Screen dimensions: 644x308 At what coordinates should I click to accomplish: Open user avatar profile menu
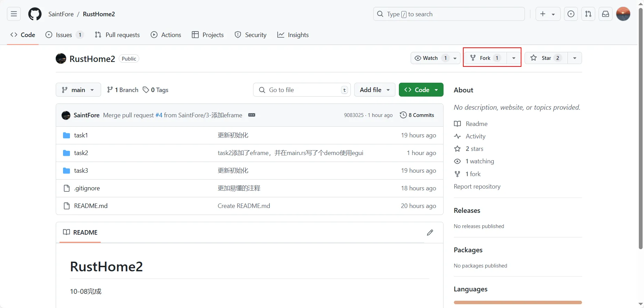pyautogui.click(x=623, y=14)
